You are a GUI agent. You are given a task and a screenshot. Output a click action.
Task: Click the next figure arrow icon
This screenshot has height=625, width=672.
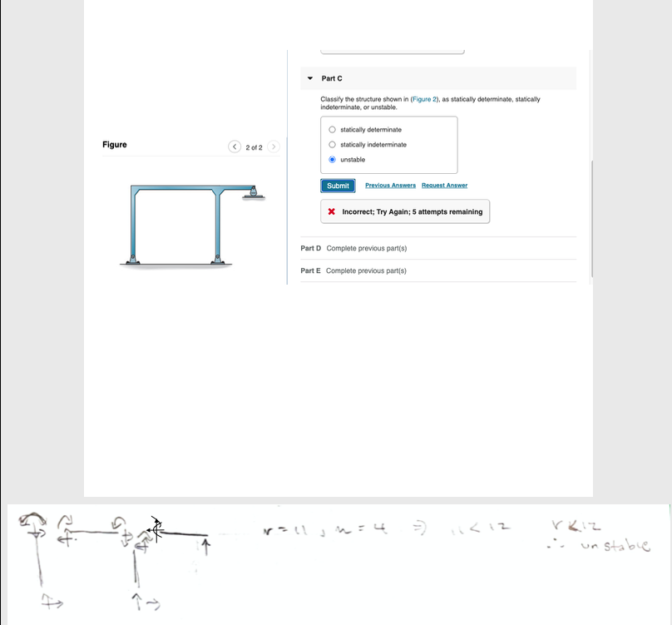pyautogui.click(x=274, y=146)
